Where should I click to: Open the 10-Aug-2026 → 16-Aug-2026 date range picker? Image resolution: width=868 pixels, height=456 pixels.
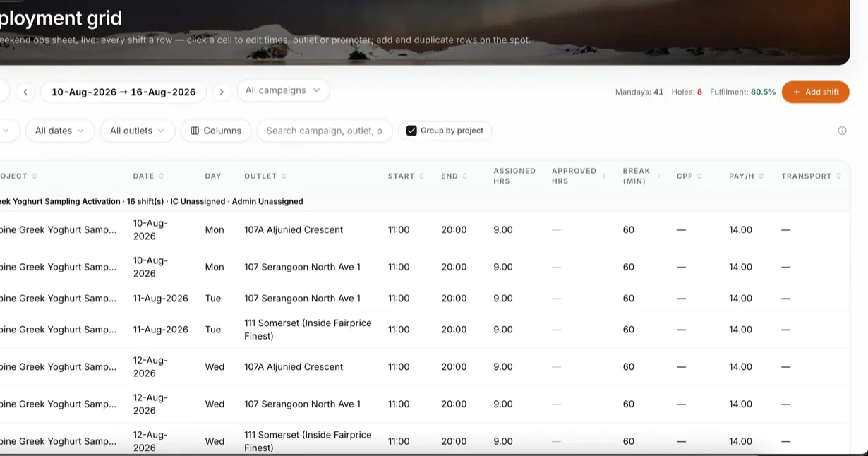(123, 92)
